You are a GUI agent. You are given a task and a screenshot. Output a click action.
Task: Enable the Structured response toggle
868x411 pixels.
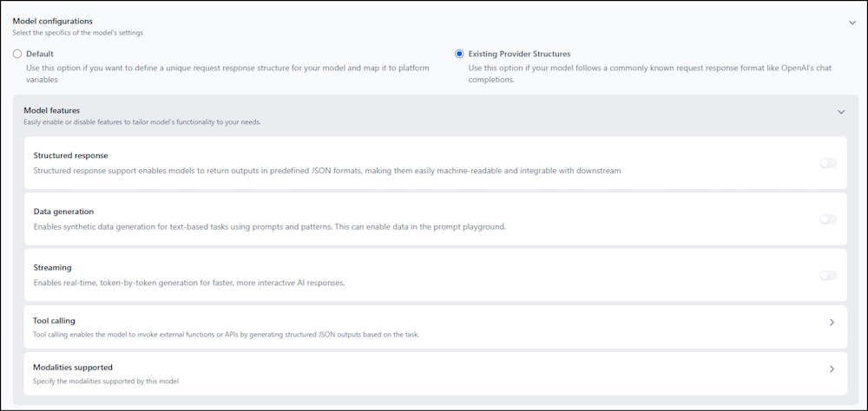coord(828,163)
